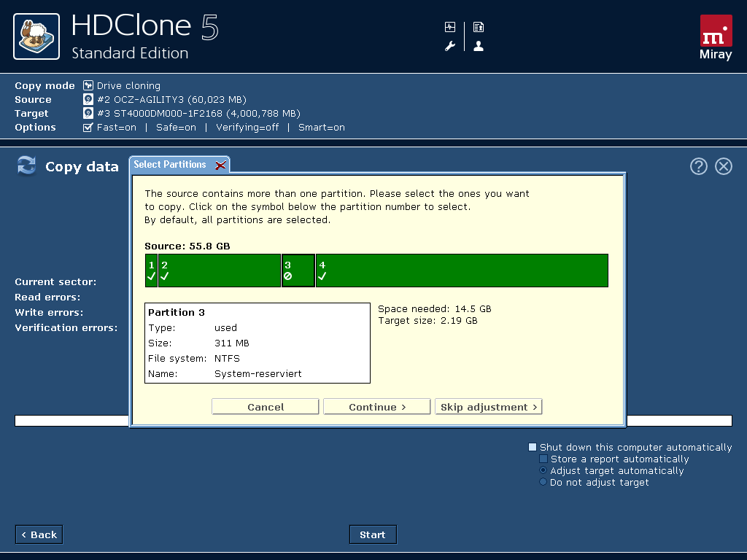Select Adjust target automatically radio button
The height and width of the screenshot is (560, 747).
coord(543,470)
